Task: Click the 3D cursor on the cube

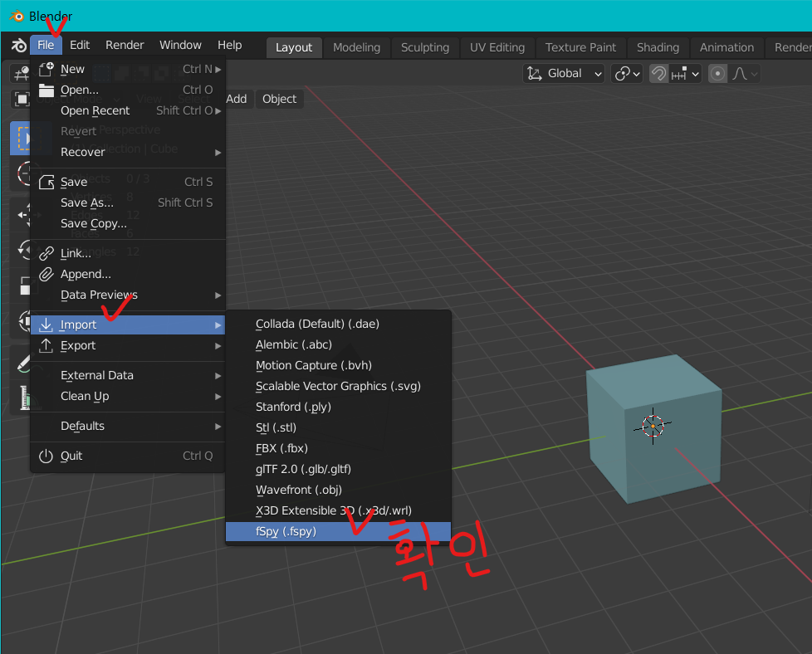Action: (653, 426)
